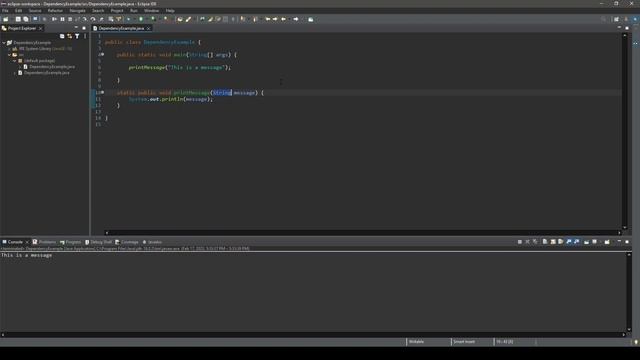Click the New toolbar icon
This screenshot has height=360, width=640.
pos(6,19)
